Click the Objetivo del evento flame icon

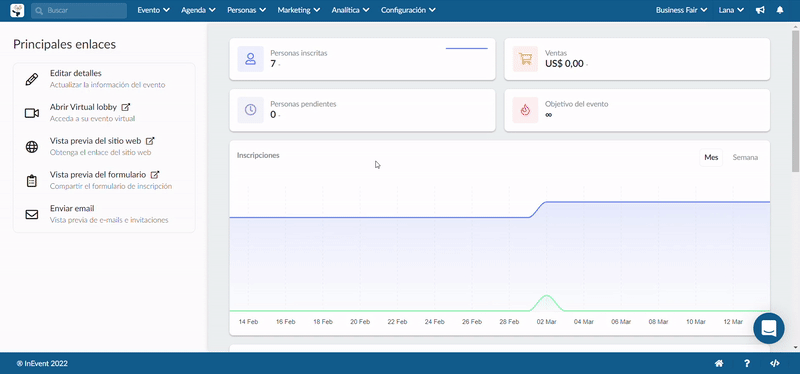(525, 110)
